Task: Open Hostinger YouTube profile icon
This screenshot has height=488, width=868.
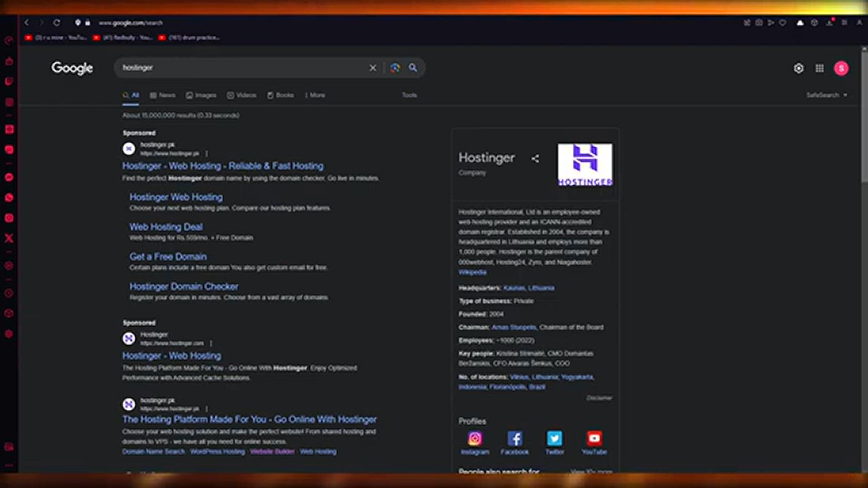Action: point(594,438)
